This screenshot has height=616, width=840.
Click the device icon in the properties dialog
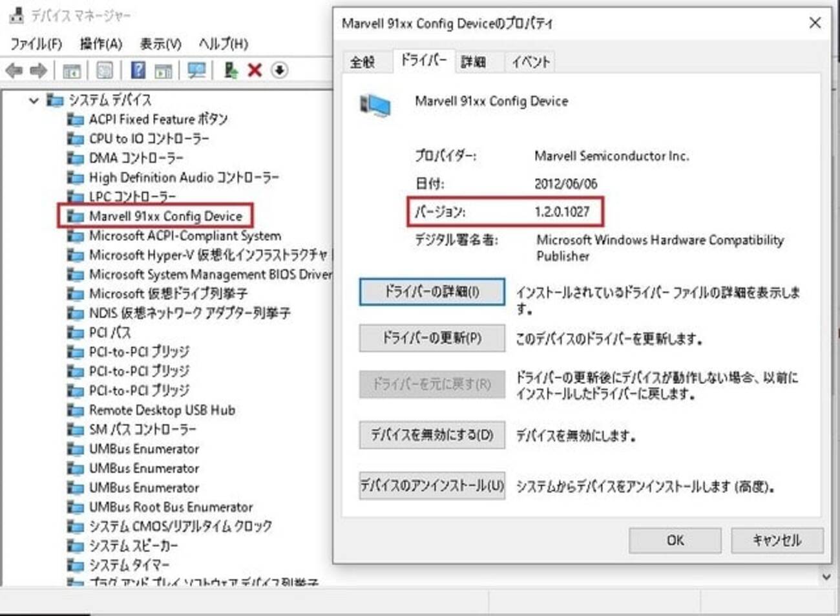click(375, 105)
